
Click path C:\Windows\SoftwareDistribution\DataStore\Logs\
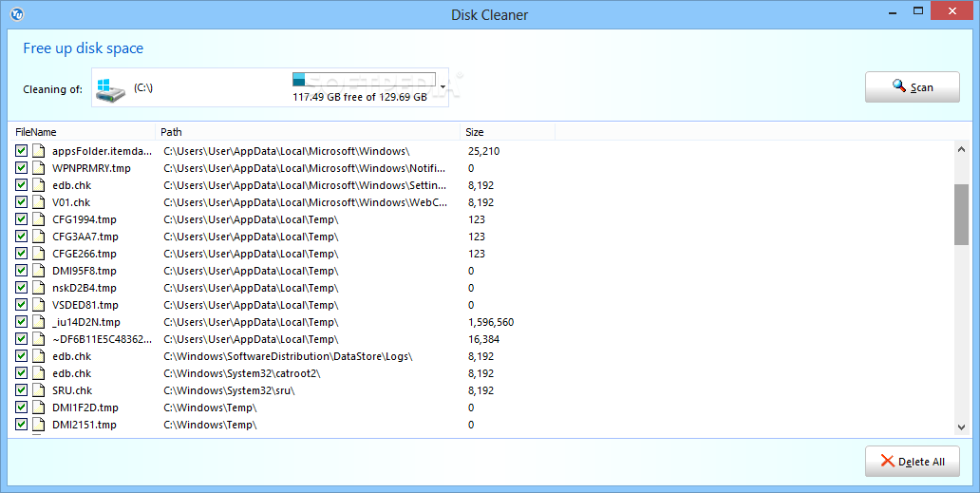click(x=288, y=356)
